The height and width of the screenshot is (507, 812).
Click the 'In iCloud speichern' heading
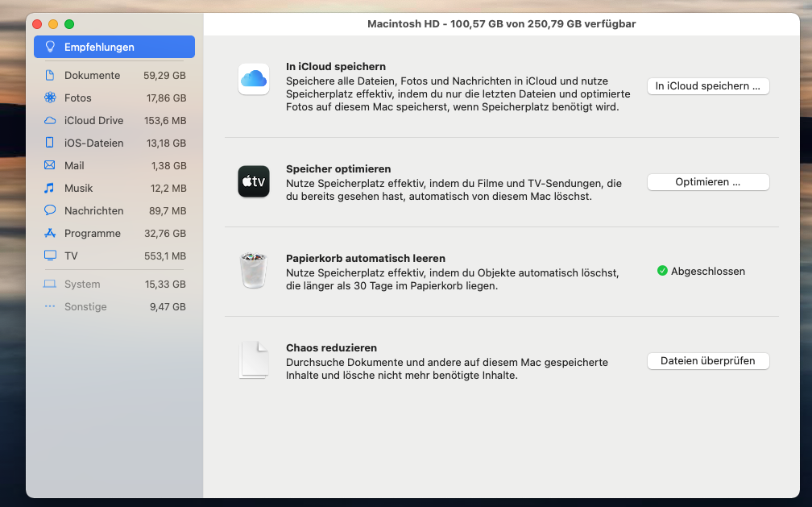[336, 66]
